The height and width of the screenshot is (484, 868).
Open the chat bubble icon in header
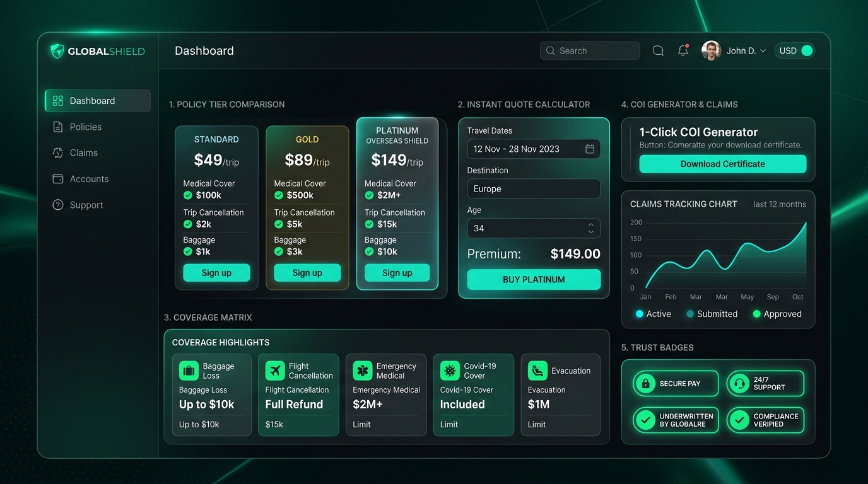point(658,50)
